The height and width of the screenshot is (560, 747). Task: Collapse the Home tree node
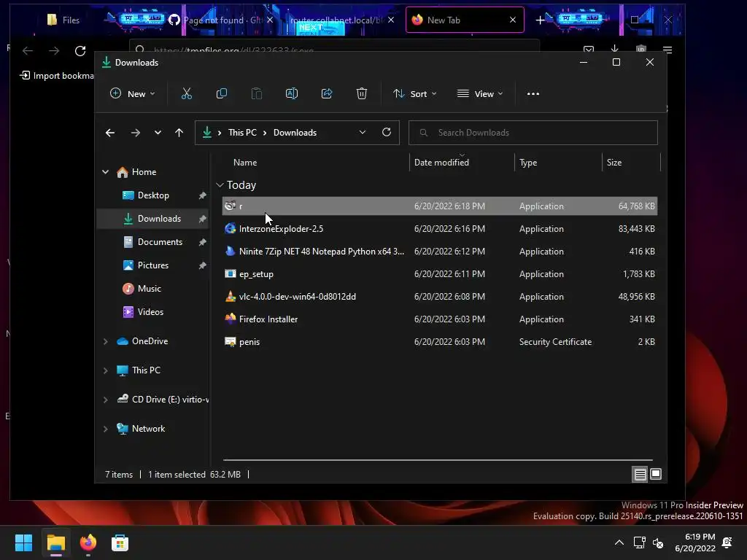[x=105, y=172]
